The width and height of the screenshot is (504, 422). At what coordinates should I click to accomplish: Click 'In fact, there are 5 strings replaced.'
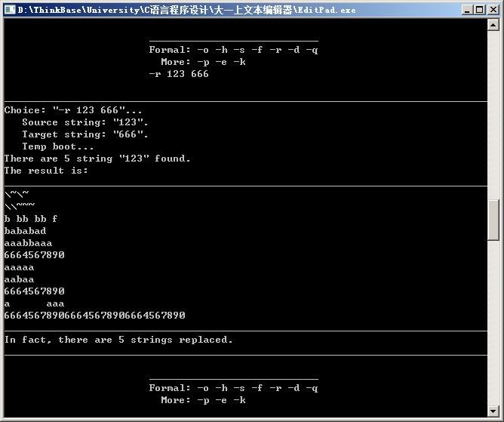[x=118, y=340]
